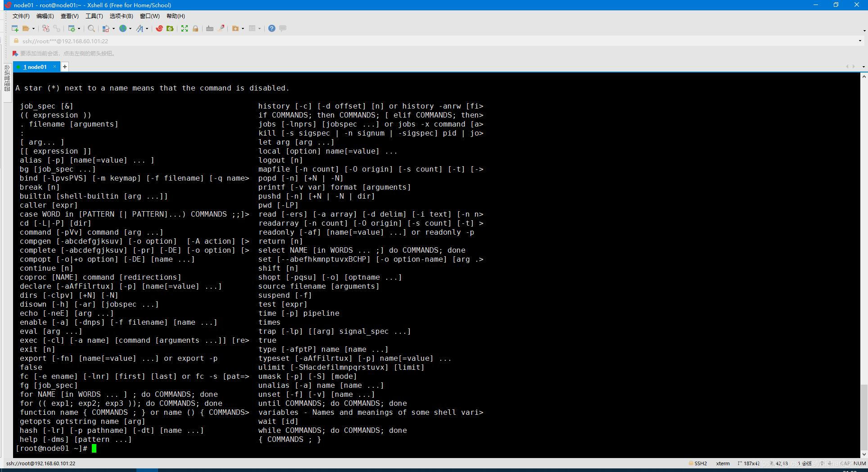The height and width of the screenshot is (472, 868).
Task: Open the 查看(V) menu
Action: (x=70, y=16)
